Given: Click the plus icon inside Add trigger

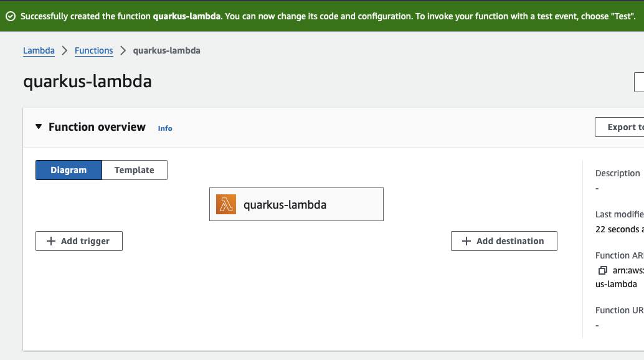Looking at the screenshot, I should (x=52, y=241).
